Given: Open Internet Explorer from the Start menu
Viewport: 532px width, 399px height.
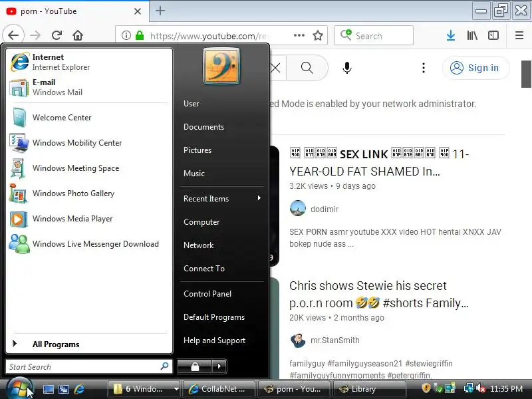Looking at the screenshot, I should (x=89, y=62).
